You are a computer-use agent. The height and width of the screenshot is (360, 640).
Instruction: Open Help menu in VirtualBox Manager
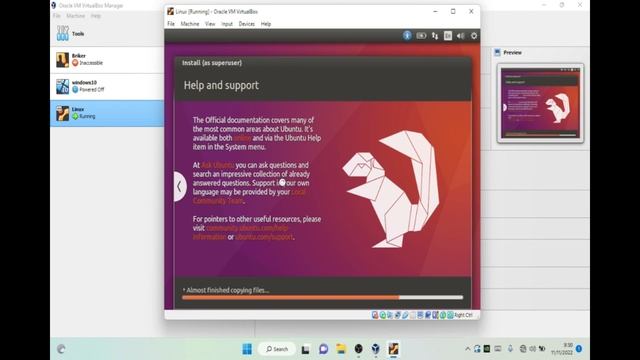coord(96,16)
